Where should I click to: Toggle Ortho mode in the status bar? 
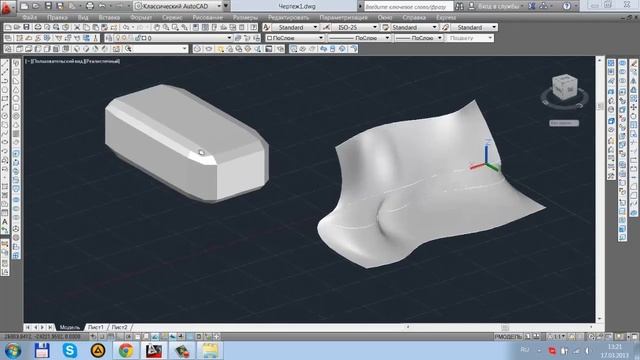(120, 337)
